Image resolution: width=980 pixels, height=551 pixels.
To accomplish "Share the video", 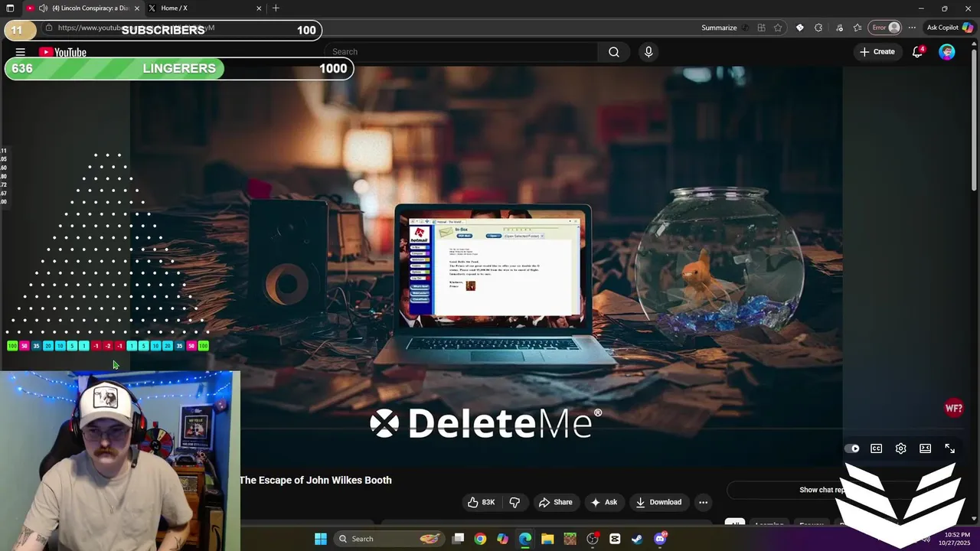I will pos(555,502).
